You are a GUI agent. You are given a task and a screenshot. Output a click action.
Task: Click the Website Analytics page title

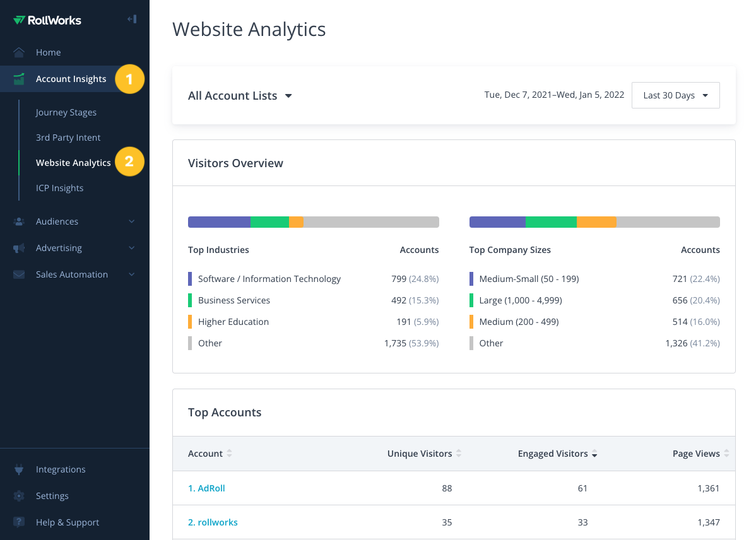(x=249, y=30)
